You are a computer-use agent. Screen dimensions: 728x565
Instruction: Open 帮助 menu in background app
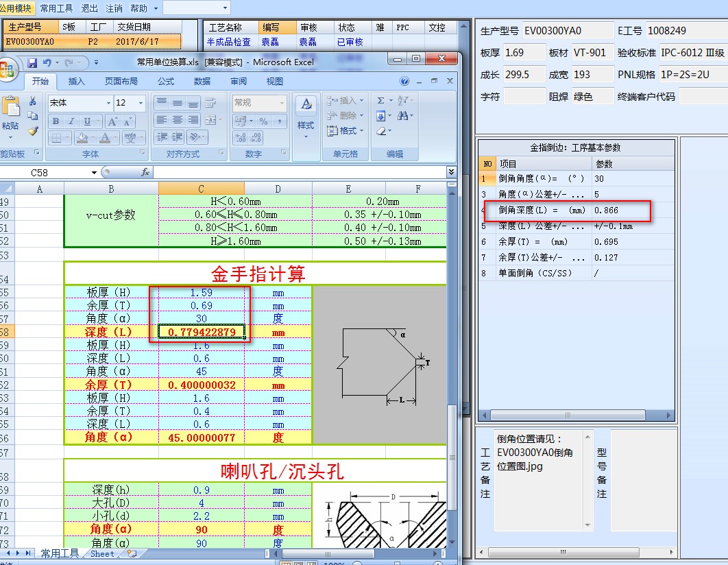138,8
